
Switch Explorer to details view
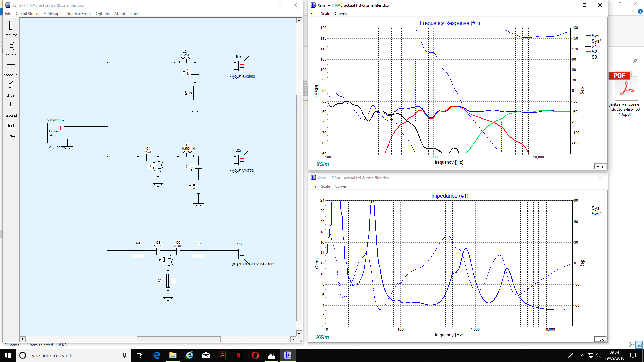(x=632, y=345)
